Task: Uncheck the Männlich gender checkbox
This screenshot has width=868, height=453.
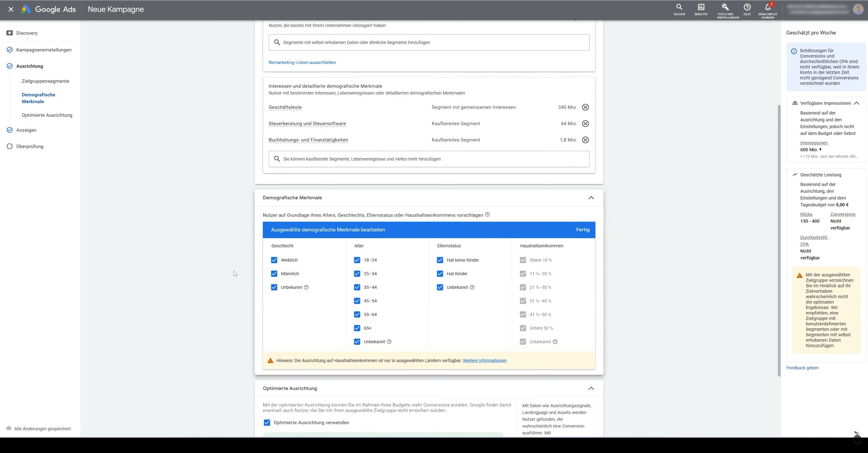Action: 274,274
